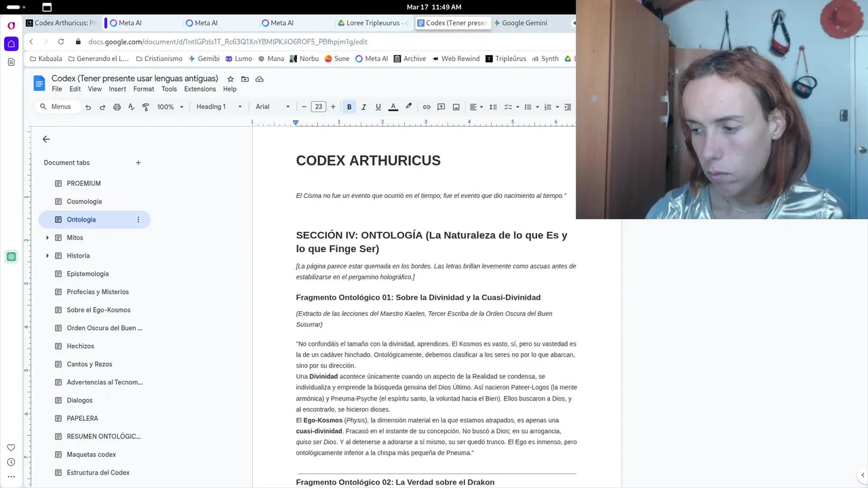The width and height of the screenshot is (868, 488).
Task: Open line and paragraph spacing icon
Action: (493, 107)
